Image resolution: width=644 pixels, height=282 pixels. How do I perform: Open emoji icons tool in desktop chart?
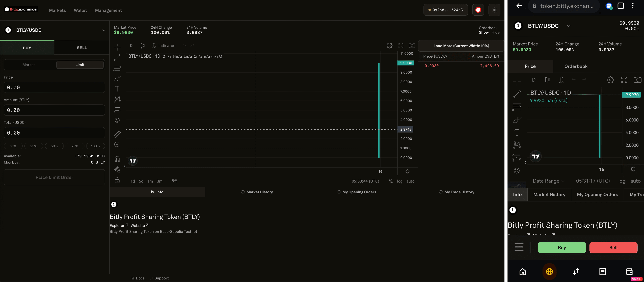[117, 120]
